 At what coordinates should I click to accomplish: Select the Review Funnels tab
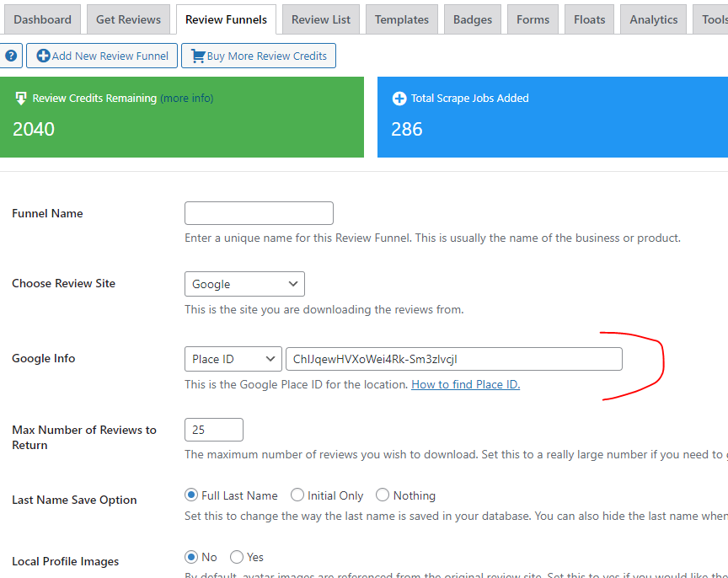[x=226, y=19]
